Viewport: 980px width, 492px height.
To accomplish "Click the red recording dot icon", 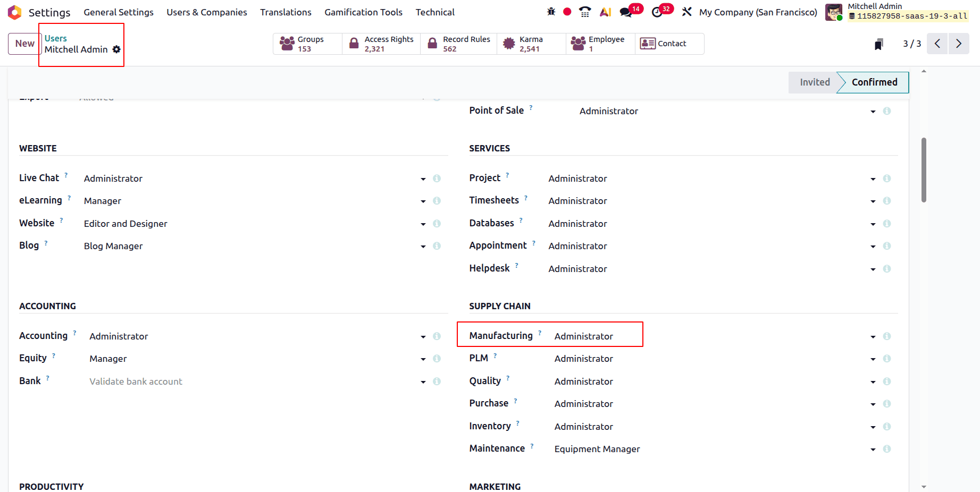I will [567, 12].
